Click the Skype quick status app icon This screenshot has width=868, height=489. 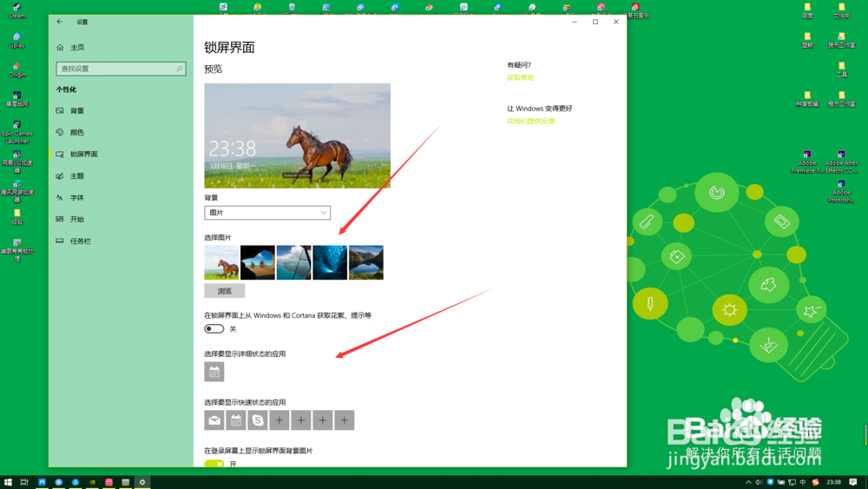click(258, 420)
